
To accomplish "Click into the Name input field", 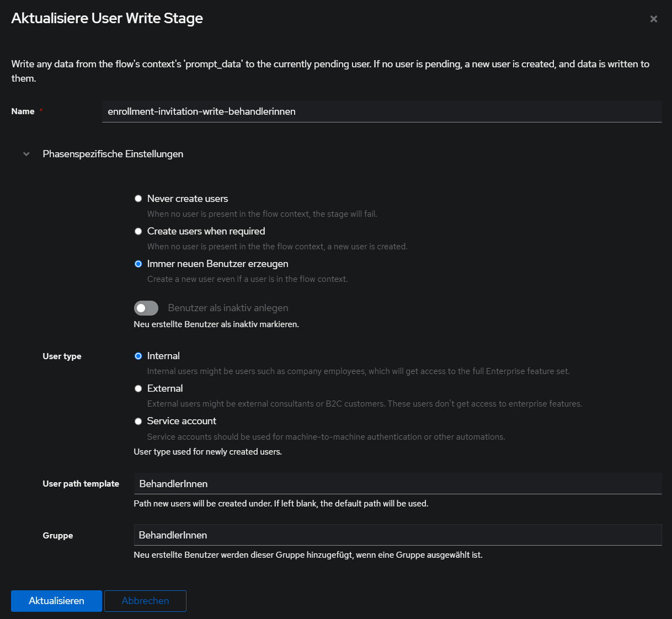I will tap(381, 111).
